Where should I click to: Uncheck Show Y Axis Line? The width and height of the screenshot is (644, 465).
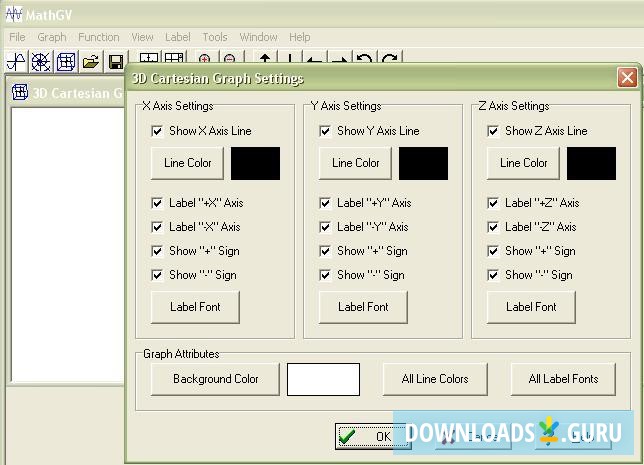(x=325, y=131)
